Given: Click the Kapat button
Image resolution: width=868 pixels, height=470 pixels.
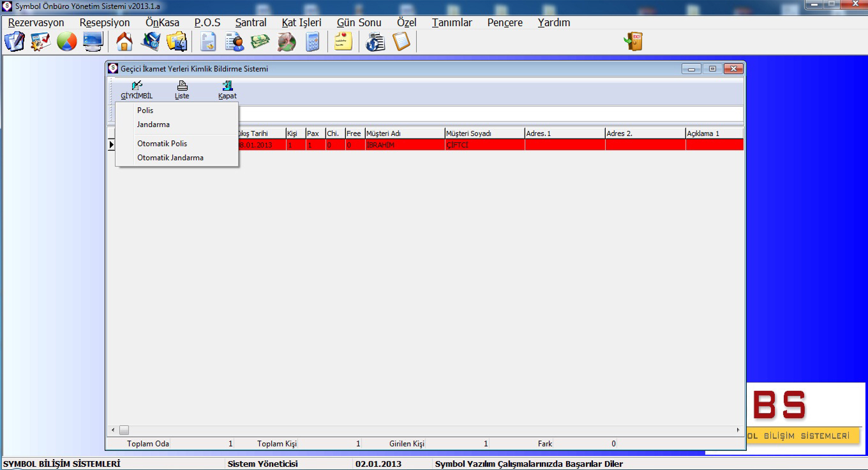Looking at the screenshot, I should pyautogui.click(x=227, y=90).
